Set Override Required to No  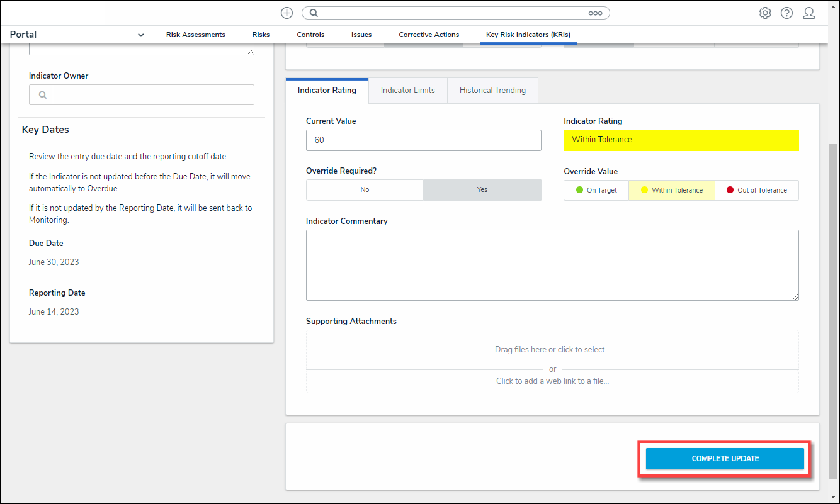(x=365, y=190)
